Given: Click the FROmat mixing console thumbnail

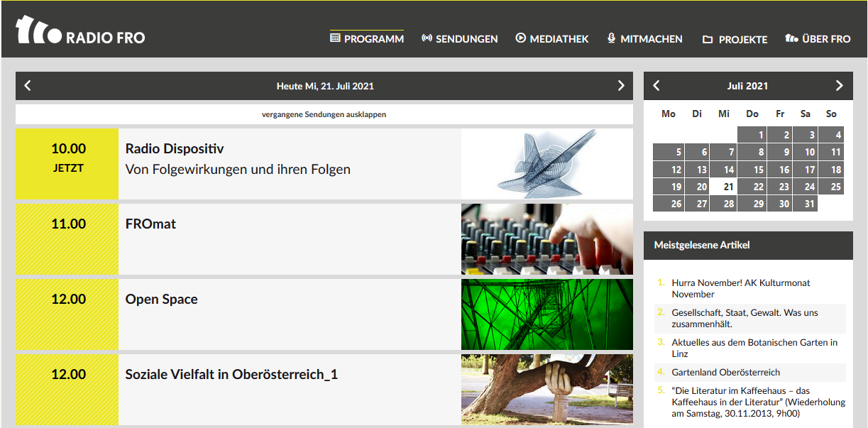Looking at the screenshot, I should [x=547, y=239].
